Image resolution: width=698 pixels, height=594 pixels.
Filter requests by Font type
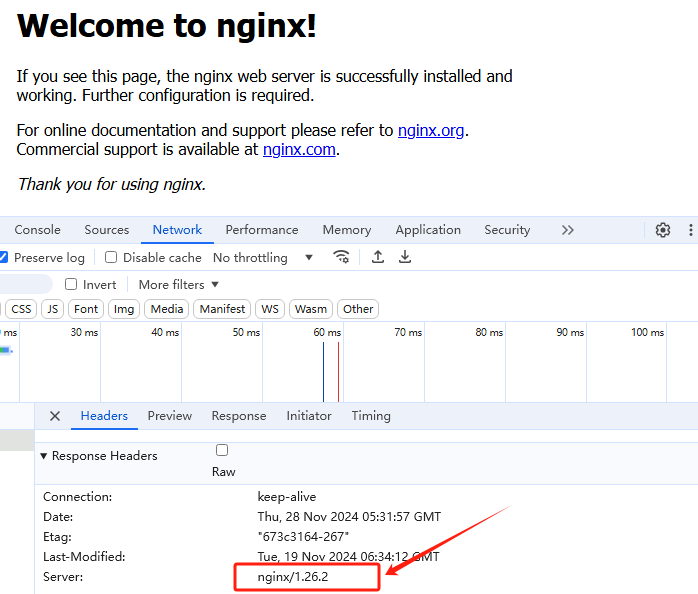[86, 309]
